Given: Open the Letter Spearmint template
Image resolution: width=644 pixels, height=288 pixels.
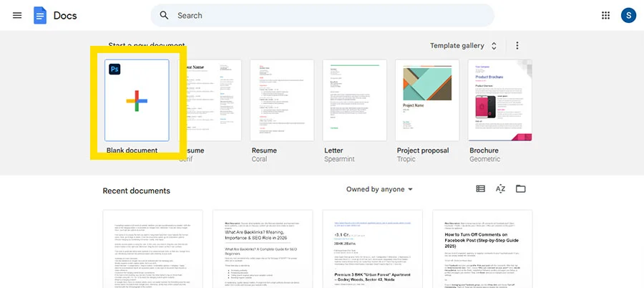Looking at the screenshot, I should (x=354, y=100).
